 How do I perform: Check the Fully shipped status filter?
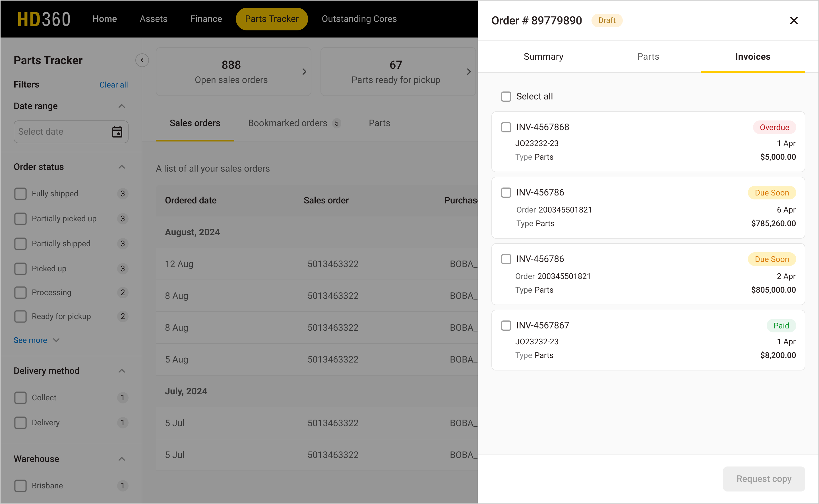point(21,193)
